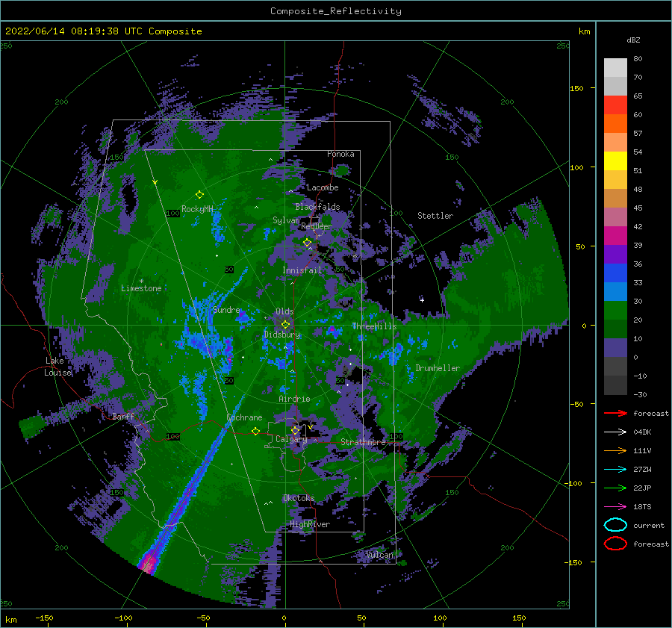Click the red forecast arrow in legend

tap(615, 413)
